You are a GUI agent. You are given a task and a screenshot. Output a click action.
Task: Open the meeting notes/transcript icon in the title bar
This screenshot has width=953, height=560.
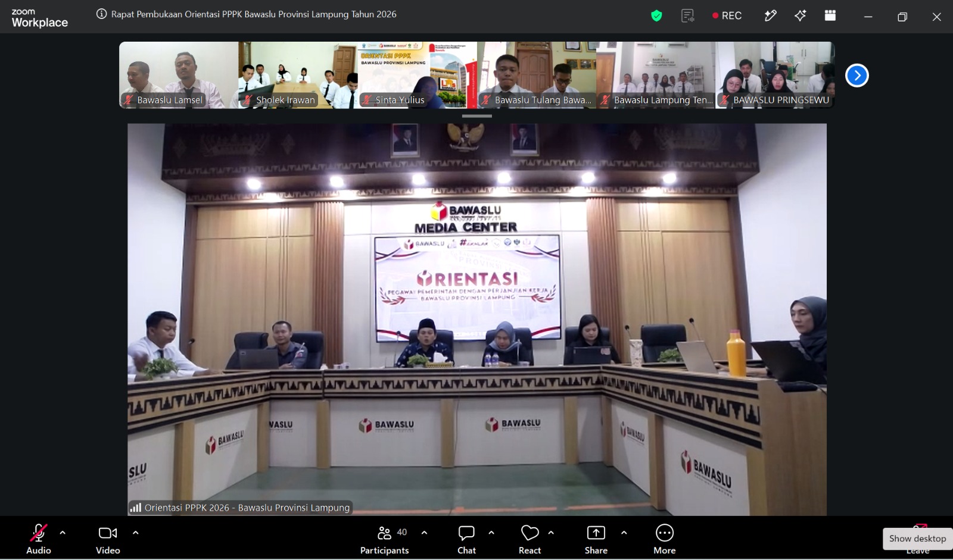688,16
